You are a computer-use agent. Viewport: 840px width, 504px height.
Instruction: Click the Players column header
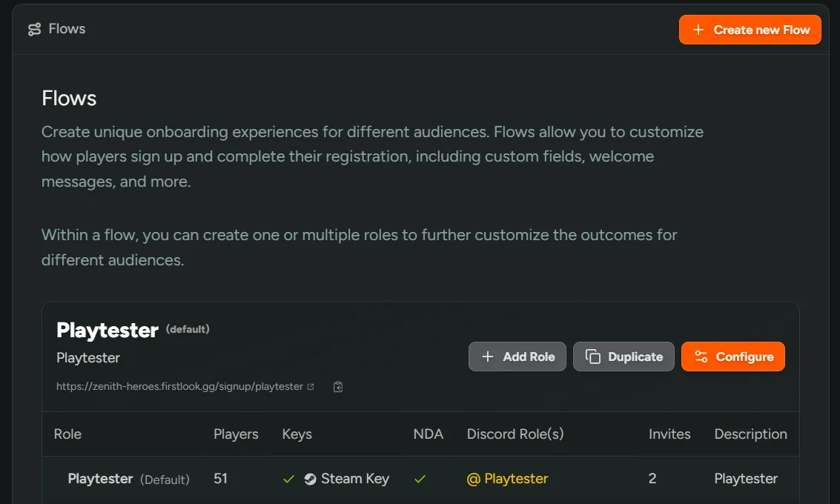pyautogui.click(x=236, y=434)
